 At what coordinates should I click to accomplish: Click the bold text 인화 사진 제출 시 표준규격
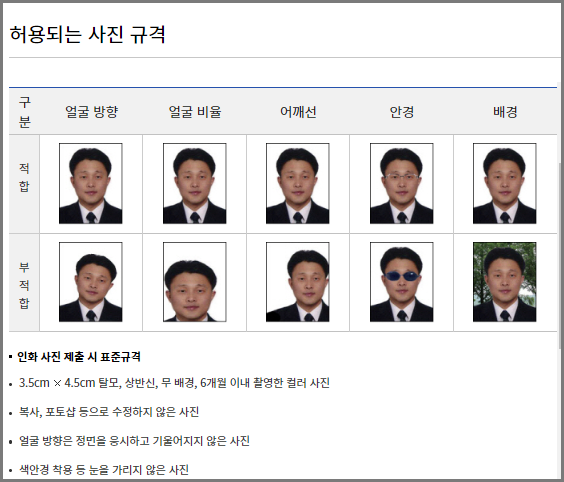click(x=79, y=357)
